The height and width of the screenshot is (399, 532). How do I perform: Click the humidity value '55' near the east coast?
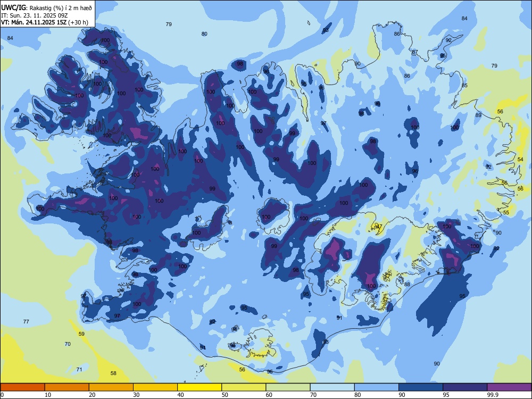pos(506,212)
